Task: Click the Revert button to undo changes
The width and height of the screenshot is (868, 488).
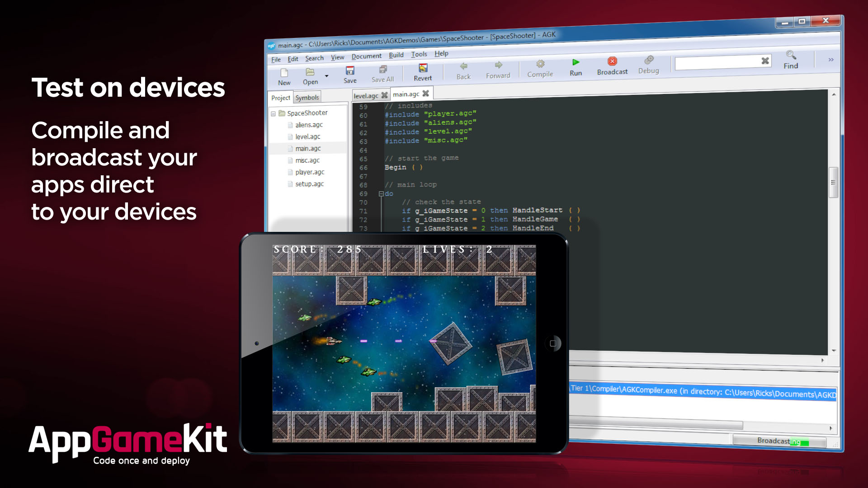Action: tap(422, 73)
